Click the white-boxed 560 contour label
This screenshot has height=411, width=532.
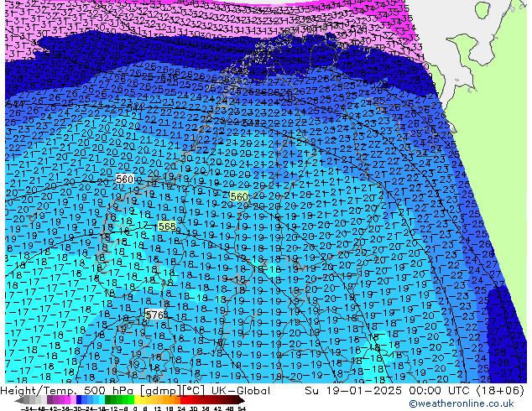click(124, 179)
